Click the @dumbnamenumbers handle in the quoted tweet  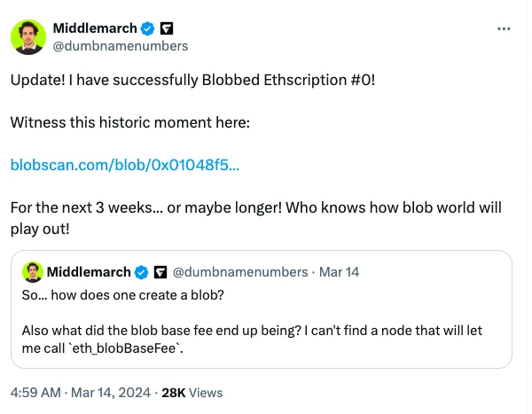click(x=239, y=271)
